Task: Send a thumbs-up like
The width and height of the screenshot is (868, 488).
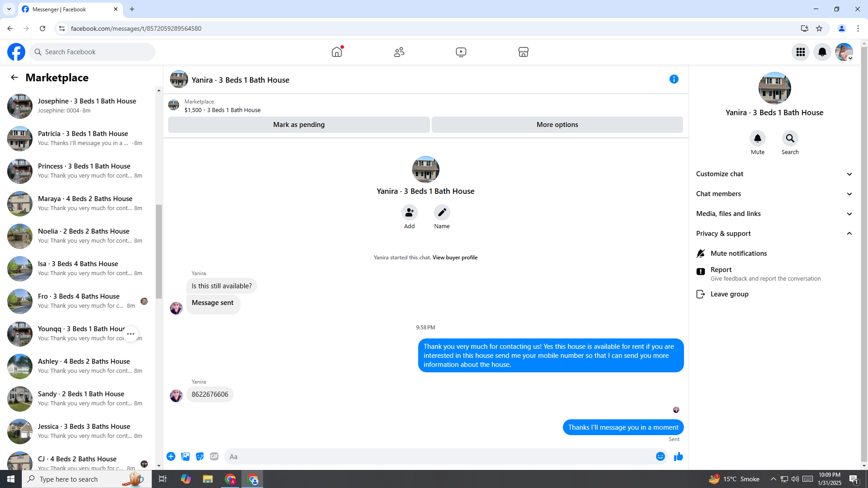Action: (679, 456)
